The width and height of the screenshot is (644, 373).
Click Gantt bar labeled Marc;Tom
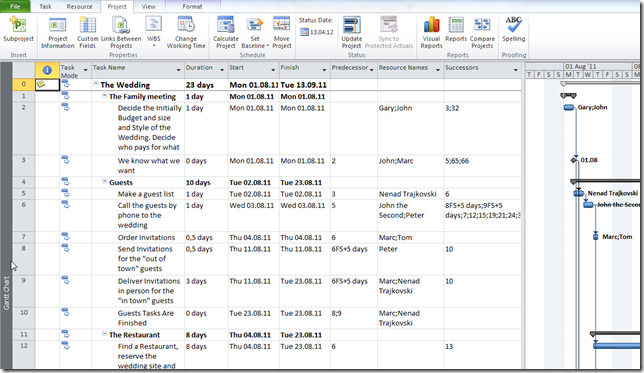point(596,237)
